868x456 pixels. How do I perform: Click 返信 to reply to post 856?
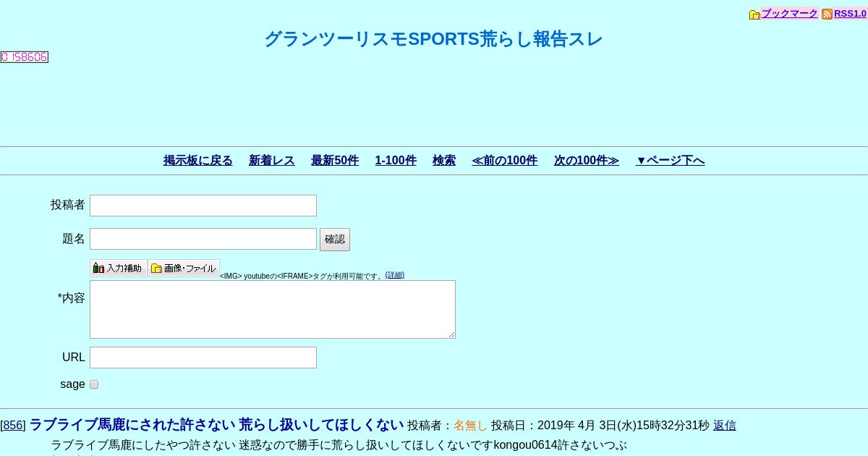(725, 426)
